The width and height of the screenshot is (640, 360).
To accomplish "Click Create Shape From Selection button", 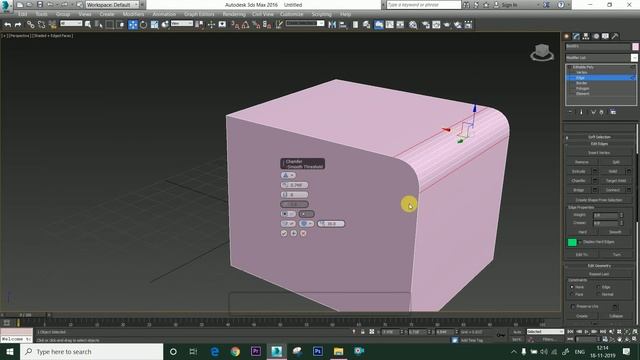I will pos(599,200).
